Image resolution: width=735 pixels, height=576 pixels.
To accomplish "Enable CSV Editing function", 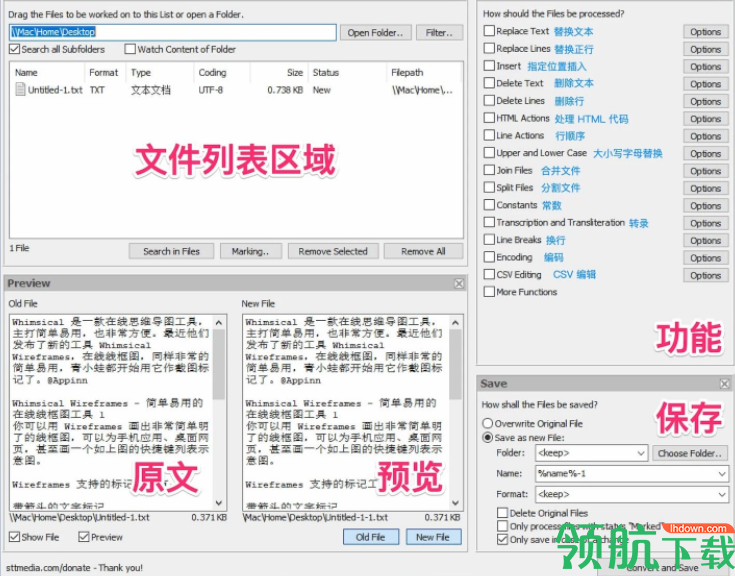I will pyautogui.click(x=489, y=274).
